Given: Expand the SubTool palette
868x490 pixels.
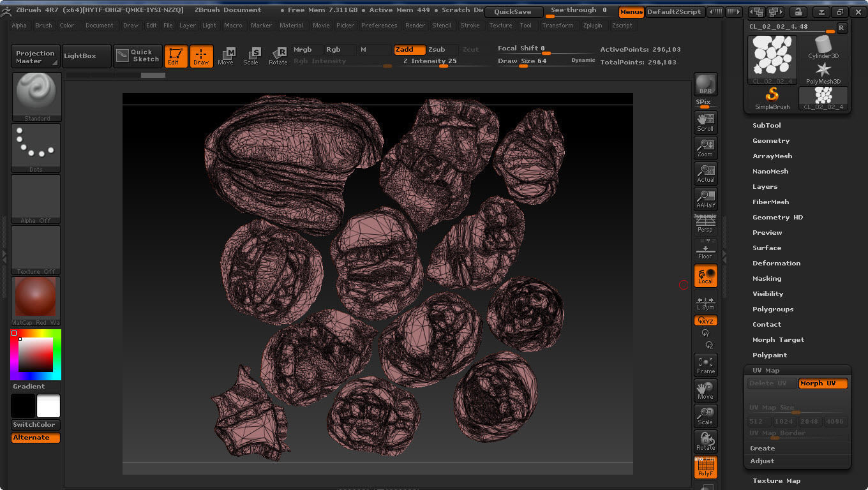Looking at the screenshot, I should (767, 126).
